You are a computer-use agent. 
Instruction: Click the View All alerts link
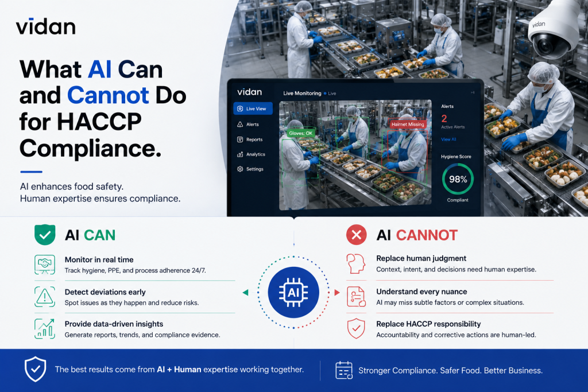click(x=448, y=139)
